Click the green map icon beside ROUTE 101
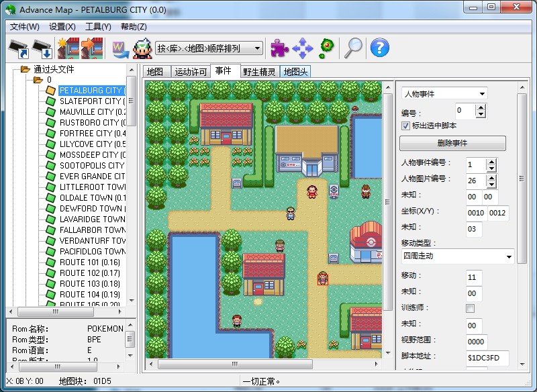537x392 pixels. (x=51, y=262)
